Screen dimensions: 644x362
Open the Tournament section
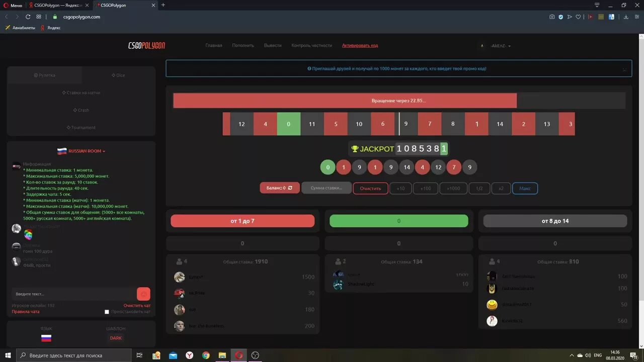tap(81, 127)
